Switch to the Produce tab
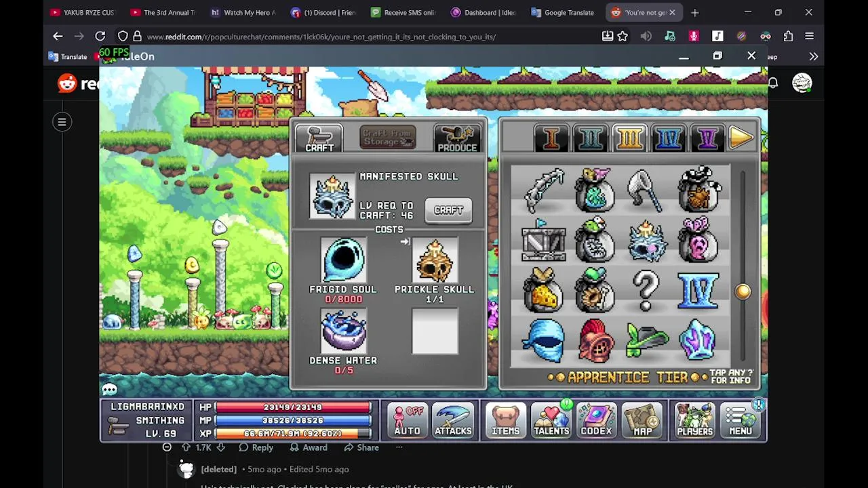The image size is (868, 488). pos(457,138)
